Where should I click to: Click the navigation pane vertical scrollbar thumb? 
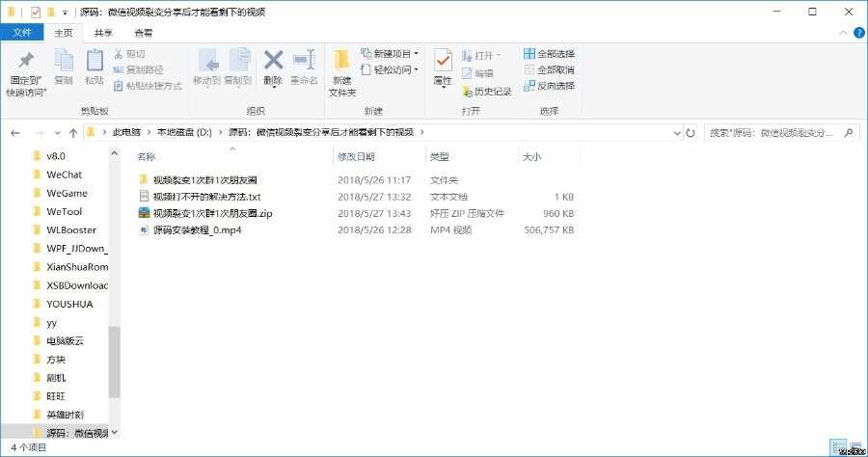(x=114, y=362)
